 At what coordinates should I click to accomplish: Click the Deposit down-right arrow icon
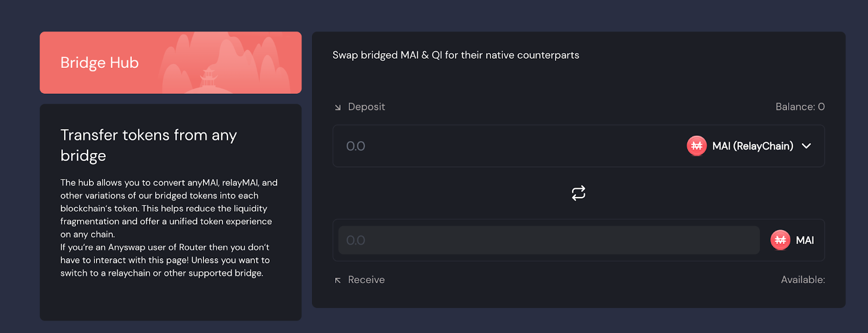[337, 107]
